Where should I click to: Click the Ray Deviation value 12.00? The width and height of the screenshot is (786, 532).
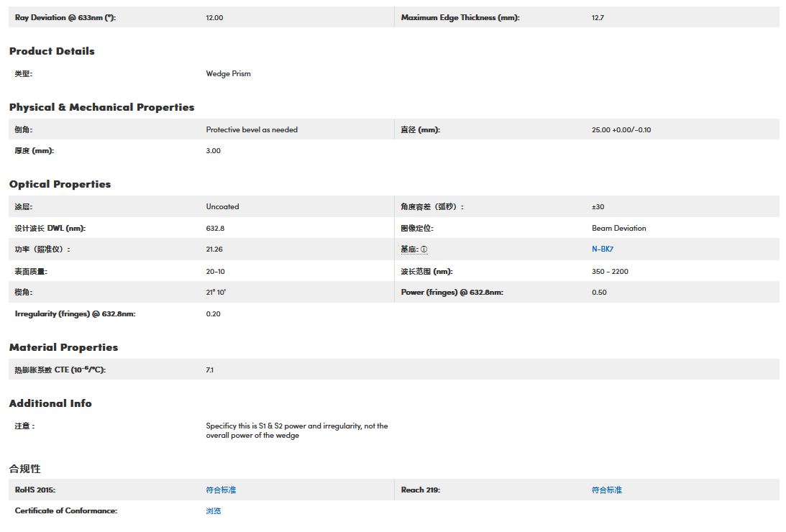pyautogui.click(x=214, y=17)
